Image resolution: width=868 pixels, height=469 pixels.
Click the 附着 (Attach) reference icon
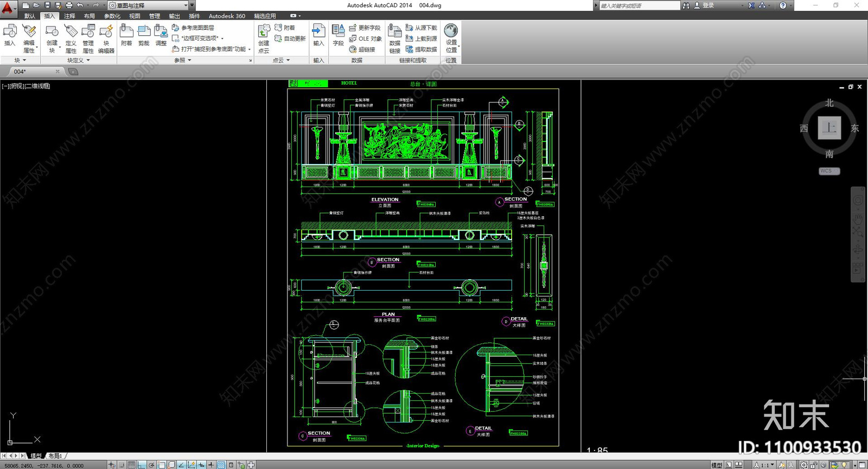coord(126,36)
